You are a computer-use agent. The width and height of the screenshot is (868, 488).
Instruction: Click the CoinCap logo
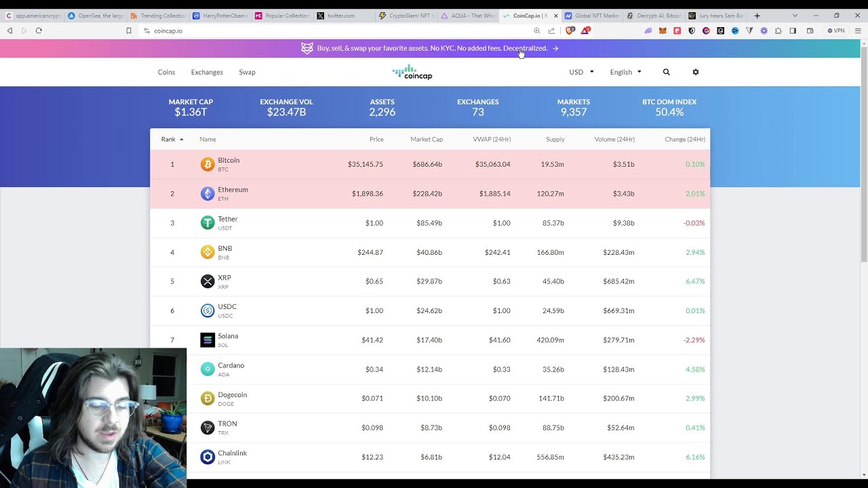(412, 72)
